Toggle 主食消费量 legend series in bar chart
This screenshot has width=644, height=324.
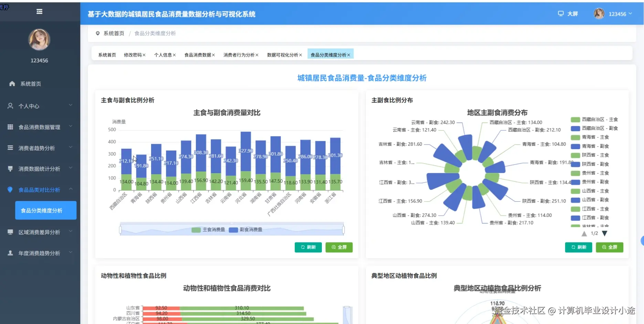208,230
